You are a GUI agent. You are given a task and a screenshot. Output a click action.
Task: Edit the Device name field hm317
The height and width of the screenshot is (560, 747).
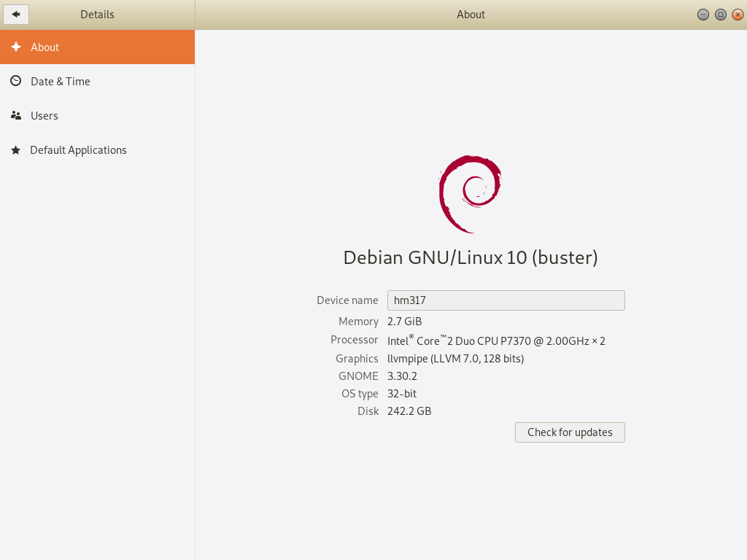506,300
